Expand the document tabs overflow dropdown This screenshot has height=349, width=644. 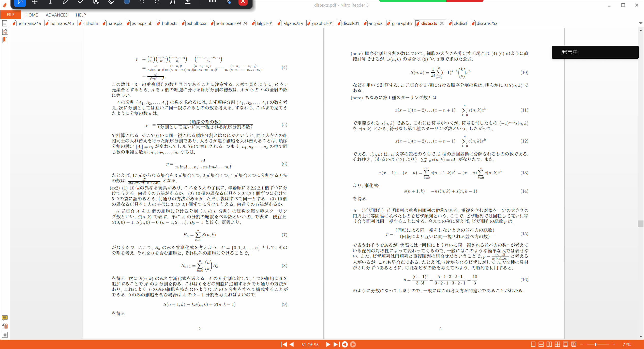pyautogui.click(x=640, y=23)
